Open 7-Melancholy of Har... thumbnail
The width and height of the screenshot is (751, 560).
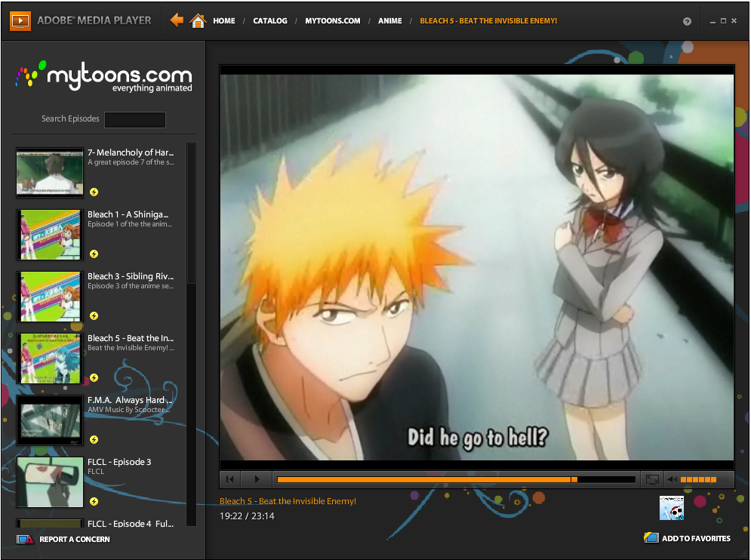pyautogui.click(x=50, y=173)
